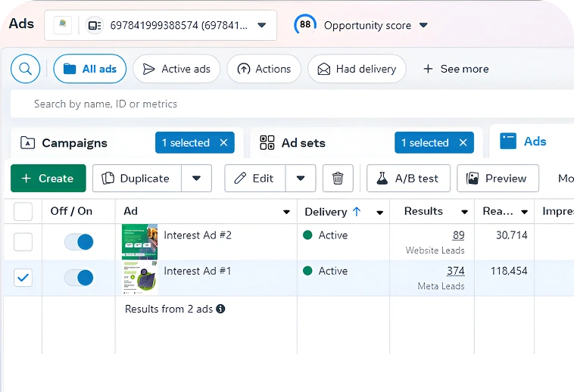Image resolution: width=574 pixels, height=392 pixels.
Task: Clear Ad sets selection with X icon
Action: [x=463, y=142]
